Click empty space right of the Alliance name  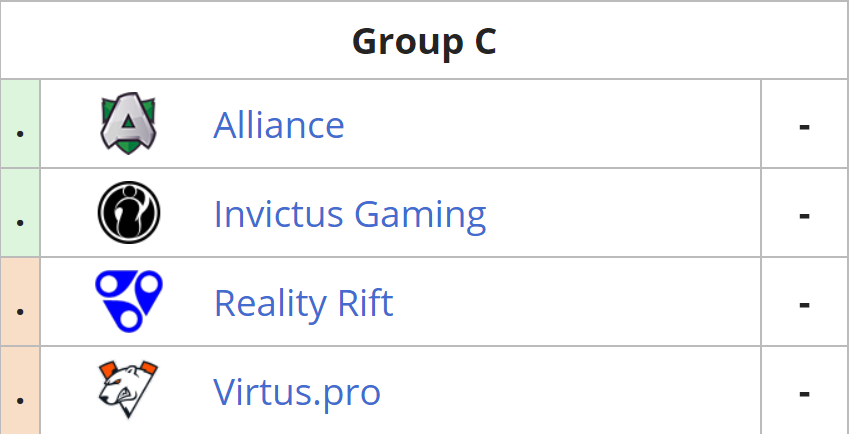(552, 124)
